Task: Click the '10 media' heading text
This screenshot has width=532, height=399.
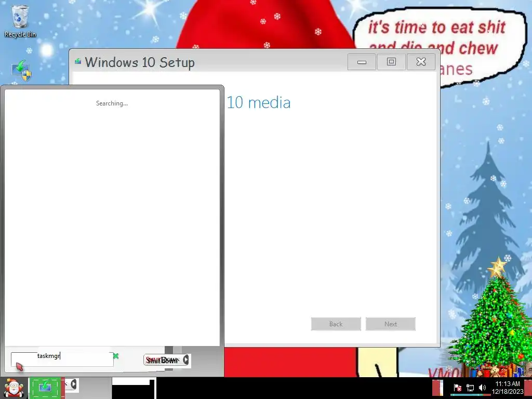Action: point(259,102)
